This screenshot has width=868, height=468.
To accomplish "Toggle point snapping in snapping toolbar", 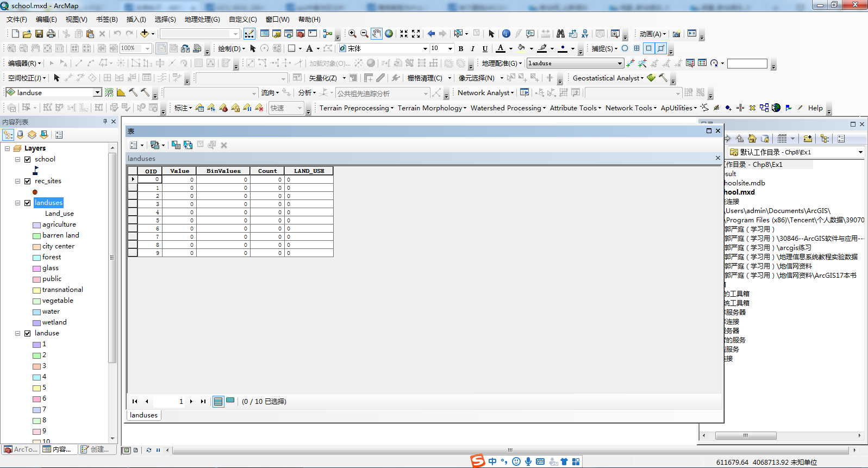I will coord(625,48).
